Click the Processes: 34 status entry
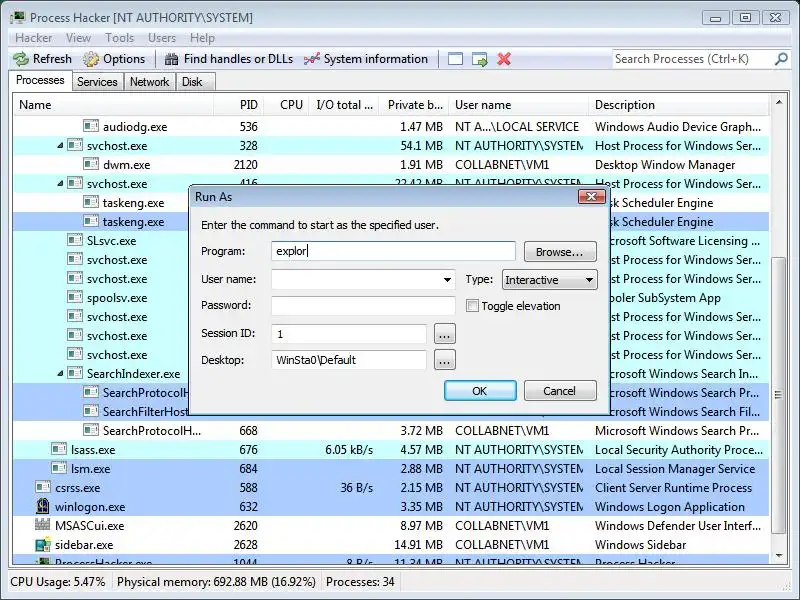The height and width of the screenshot is (600, 800). (360, 582)
